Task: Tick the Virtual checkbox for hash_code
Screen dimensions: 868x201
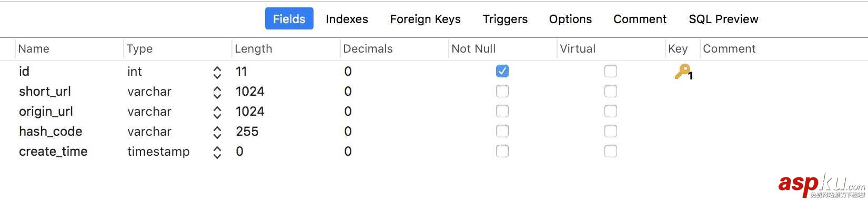Action: click(611, 131)
